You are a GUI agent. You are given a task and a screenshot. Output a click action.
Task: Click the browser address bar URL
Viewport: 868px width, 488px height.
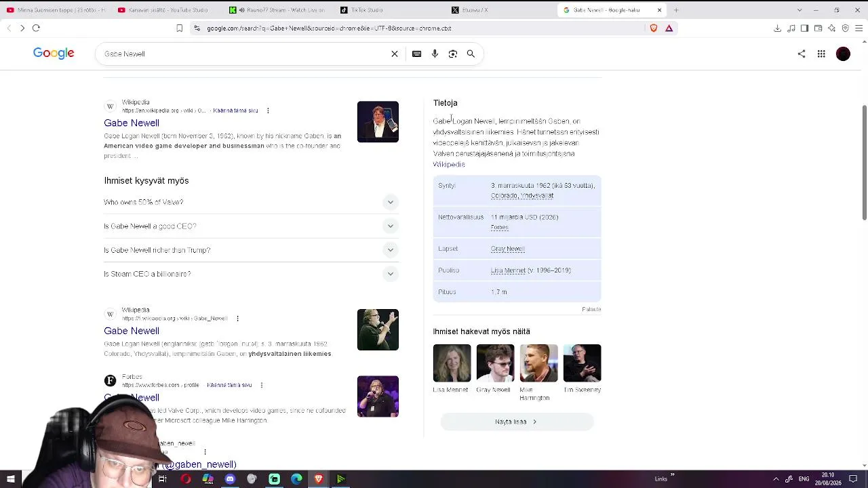coord(329,28)
